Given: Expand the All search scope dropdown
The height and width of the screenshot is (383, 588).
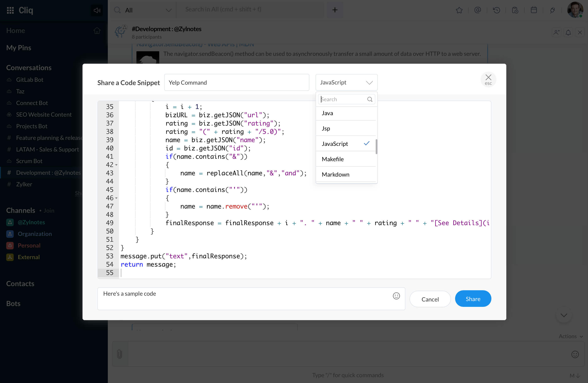Looking at the screenshot, I should 169,10.
